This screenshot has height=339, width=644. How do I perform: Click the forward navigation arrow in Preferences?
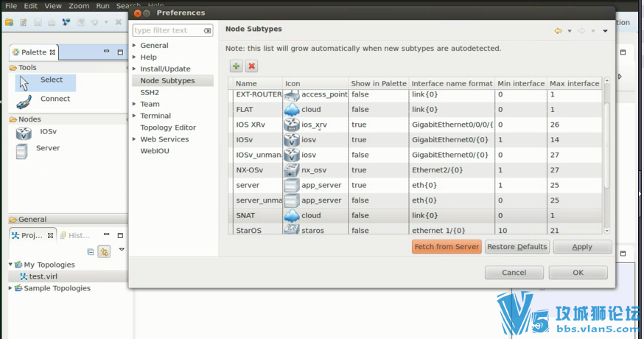(x=581, y=31)
